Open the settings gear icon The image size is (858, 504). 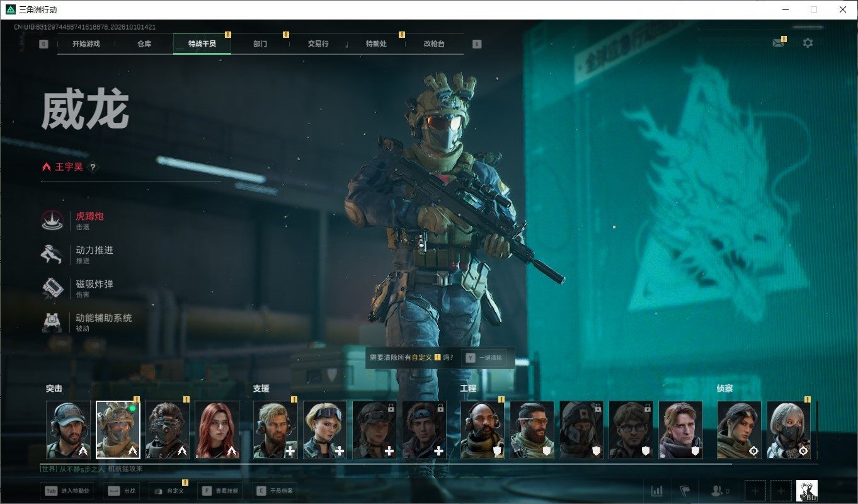click(x=808, y=43)
